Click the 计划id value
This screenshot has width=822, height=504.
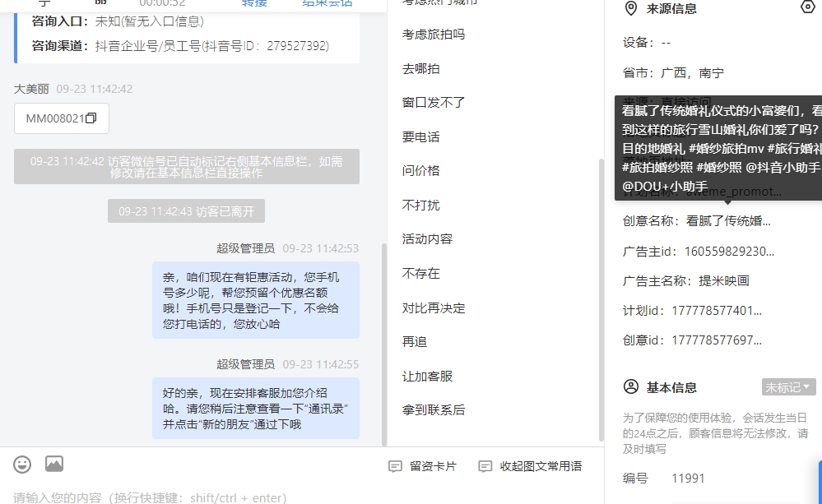pyautogui.click(x=717, y=311)
